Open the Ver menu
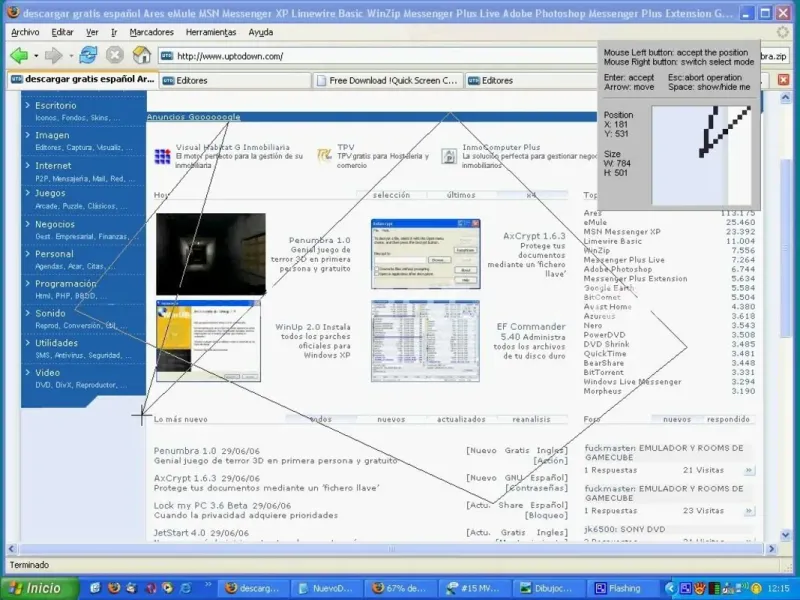 (x=92, y=32)
